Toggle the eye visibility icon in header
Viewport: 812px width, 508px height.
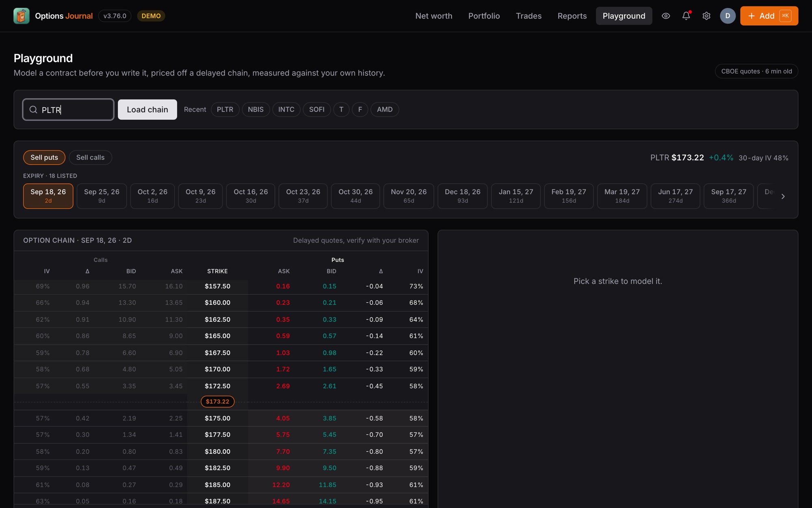pyautogui.click(x=666, y=16)
